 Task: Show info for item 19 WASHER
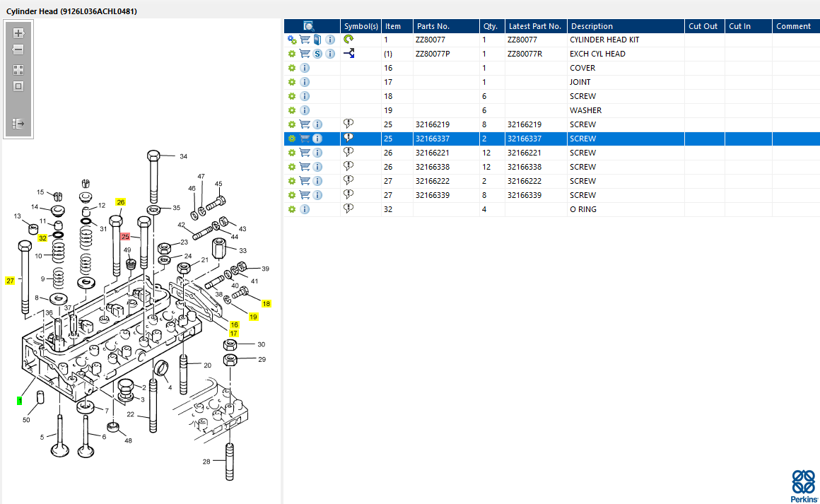coord(305,110)
